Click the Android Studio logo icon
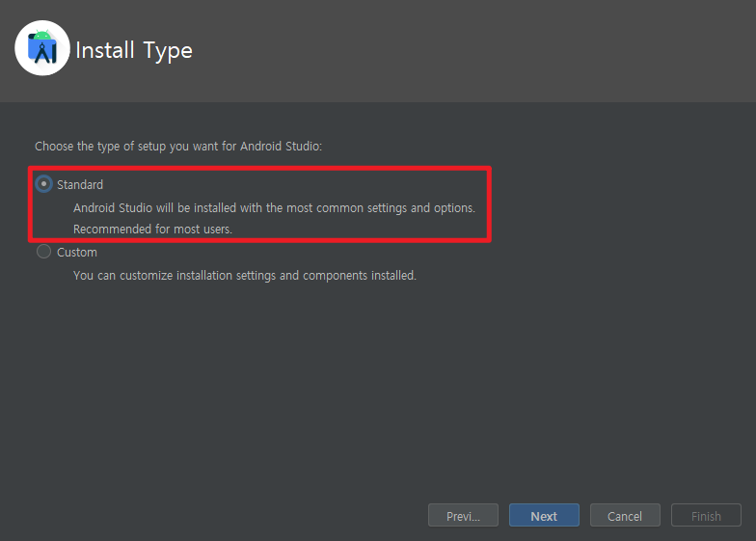Screen dimensions: 756x541 point(42,48)
